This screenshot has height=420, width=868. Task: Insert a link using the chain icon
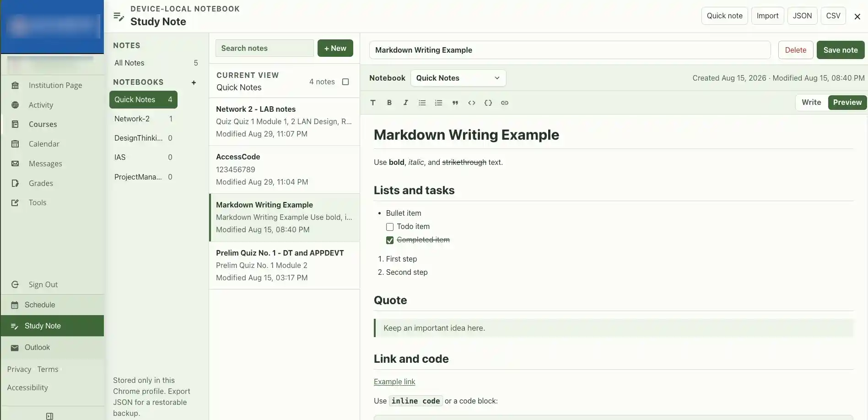504,103
